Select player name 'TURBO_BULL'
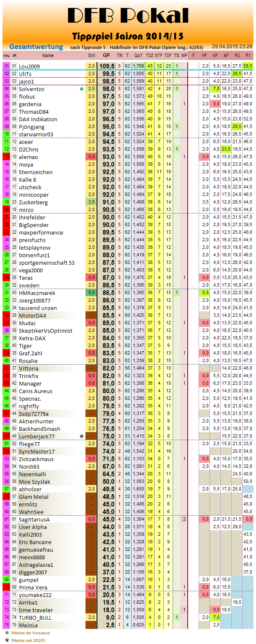Image resolution: width=256 pixels, height=644 pixels. (x=36, y=618)
